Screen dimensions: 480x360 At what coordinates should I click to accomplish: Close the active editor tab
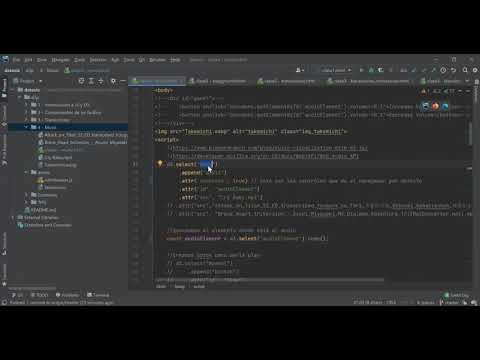[x=181, y=81]
